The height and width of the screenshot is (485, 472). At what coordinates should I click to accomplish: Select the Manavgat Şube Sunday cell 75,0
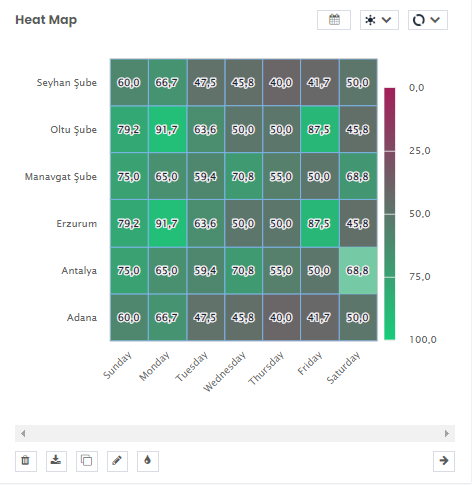129,176
